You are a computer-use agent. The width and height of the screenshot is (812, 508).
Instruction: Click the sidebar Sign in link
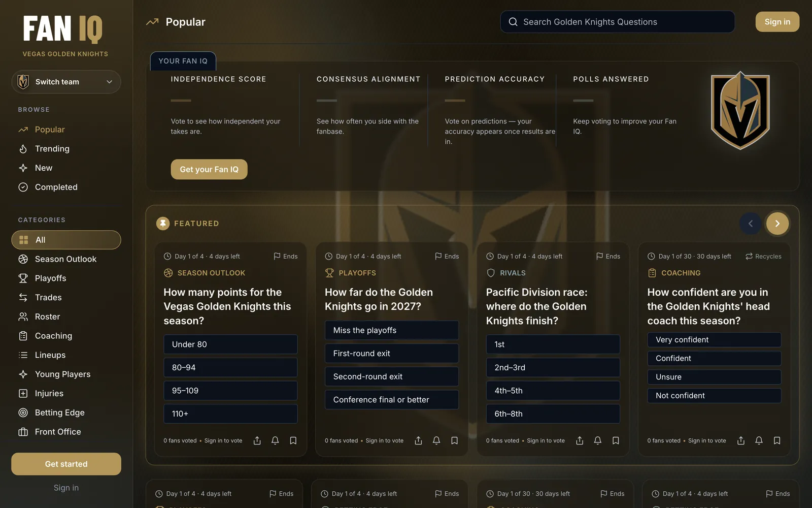(66, 488)
